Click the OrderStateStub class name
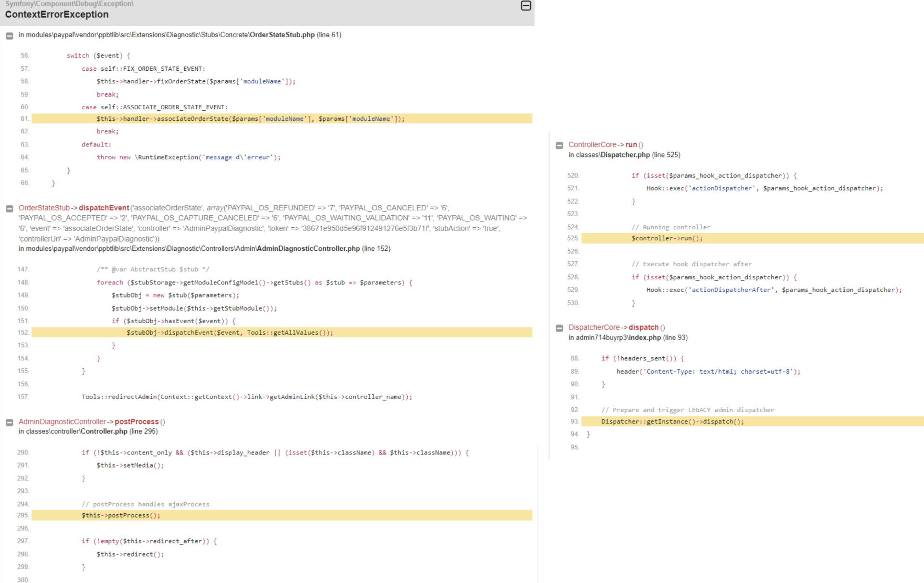 pos(44,208)
